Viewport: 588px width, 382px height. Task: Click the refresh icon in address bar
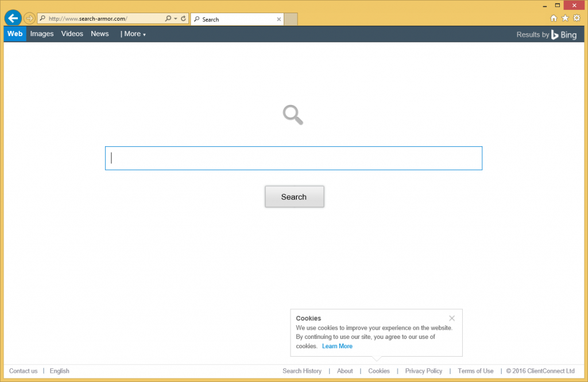point(183,19)
